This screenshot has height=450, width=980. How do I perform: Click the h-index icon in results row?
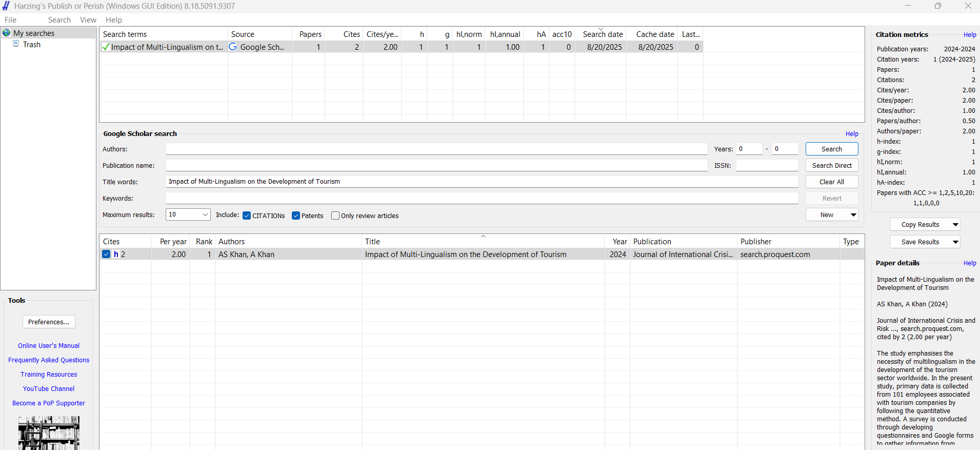coord(116,254)
